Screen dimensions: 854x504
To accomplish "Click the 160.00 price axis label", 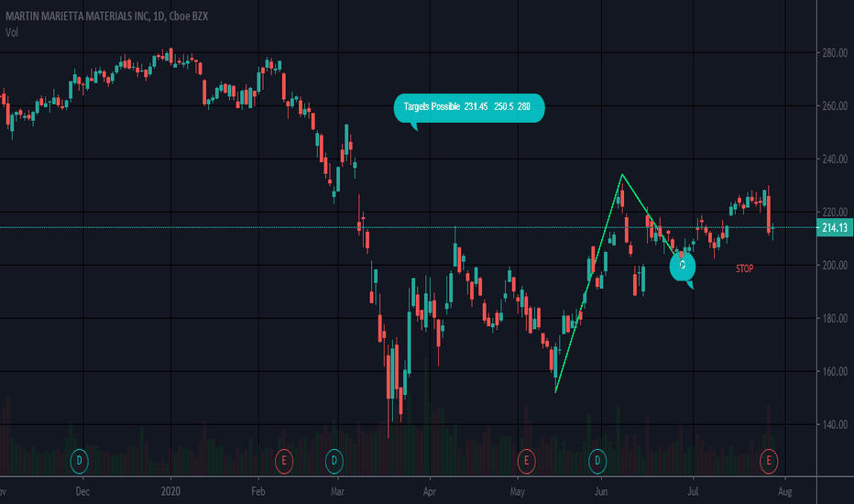I will [x=835, y=372].
